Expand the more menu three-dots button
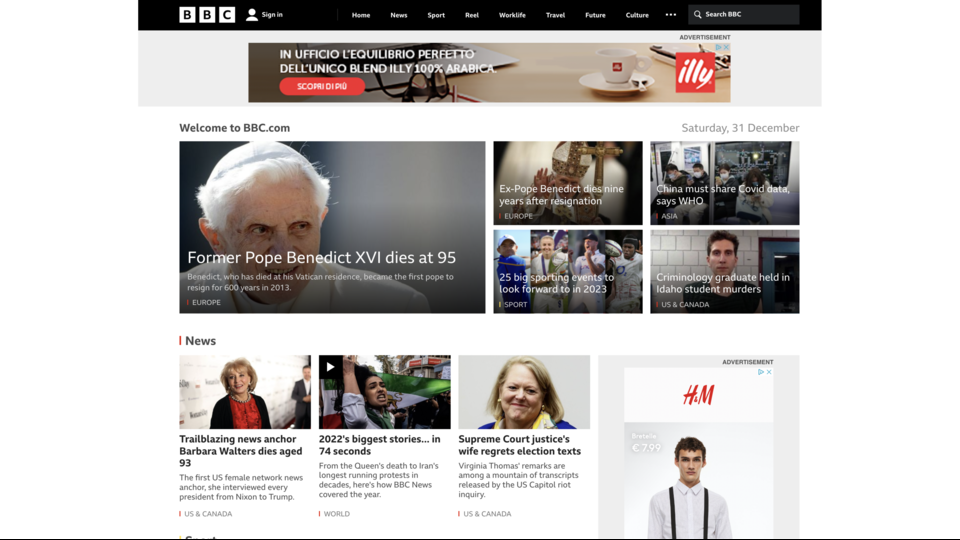The height and width of the screenshot is (540, 960). pos(670,15)
